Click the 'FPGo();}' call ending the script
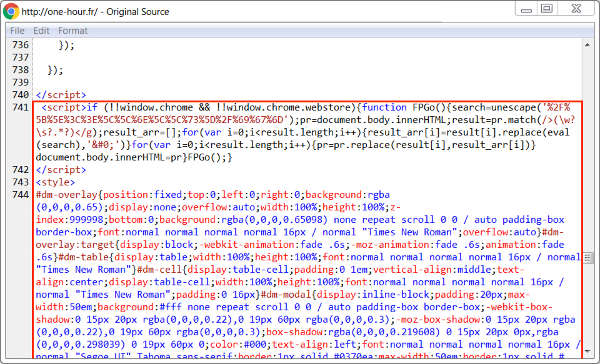 coord(210,157)
